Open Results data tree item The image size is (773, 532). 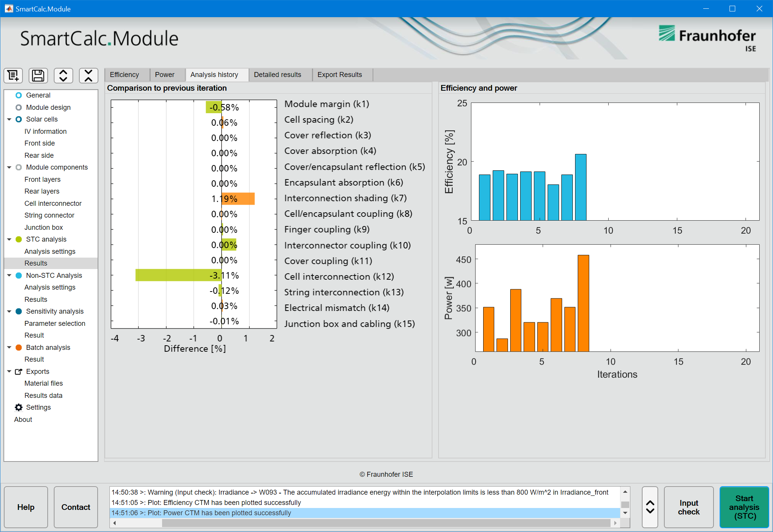click(43, 396)
